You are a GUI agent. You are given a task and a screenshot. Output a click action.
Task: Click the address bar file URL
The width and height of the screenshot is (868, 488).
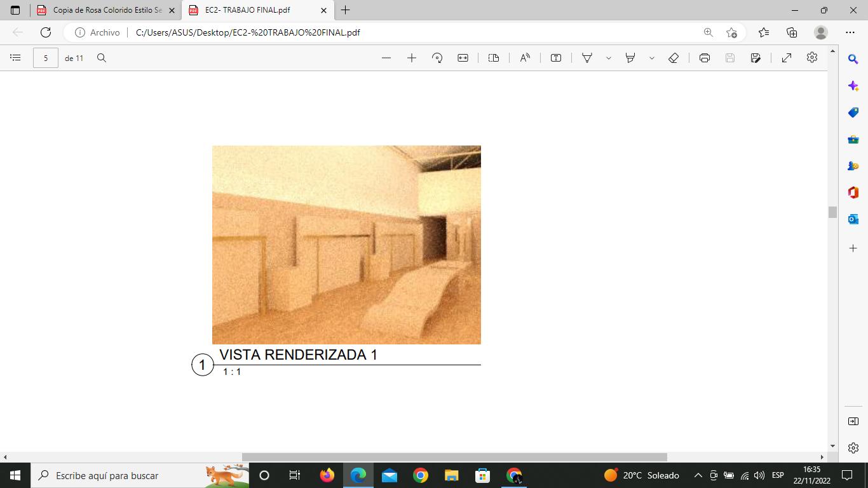pyautogui.click(x=248, y=32)
